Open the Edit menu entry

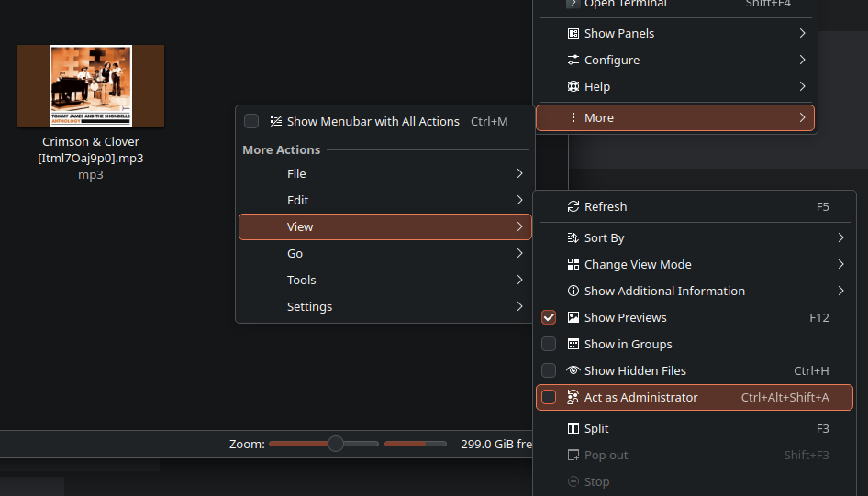384,200
